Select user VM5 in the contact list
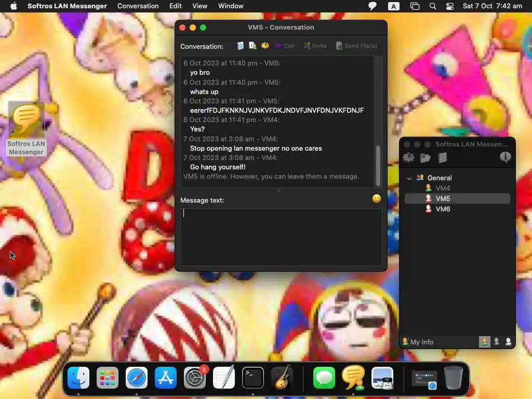The height and width of the screenshot is (399, 532). tap(457, 198)
